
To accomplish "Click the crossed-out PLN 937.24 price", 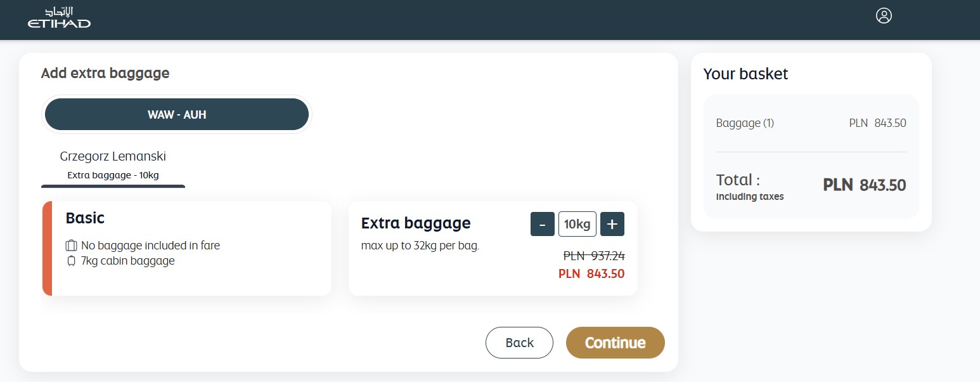I will coord(594,256).
